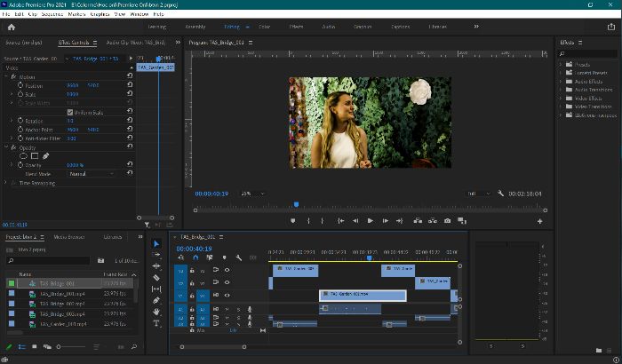The image size is (622, 364).
Task: Open Program monitor wrench settings
Action: [500, 194]
